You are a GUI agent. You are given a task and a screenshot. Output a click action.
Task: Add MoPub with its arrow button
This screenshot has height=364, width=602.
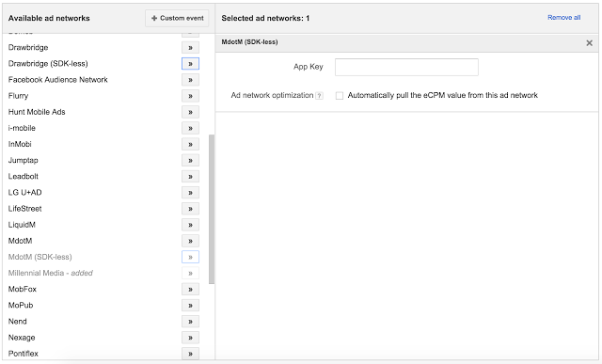coord(190,306)
